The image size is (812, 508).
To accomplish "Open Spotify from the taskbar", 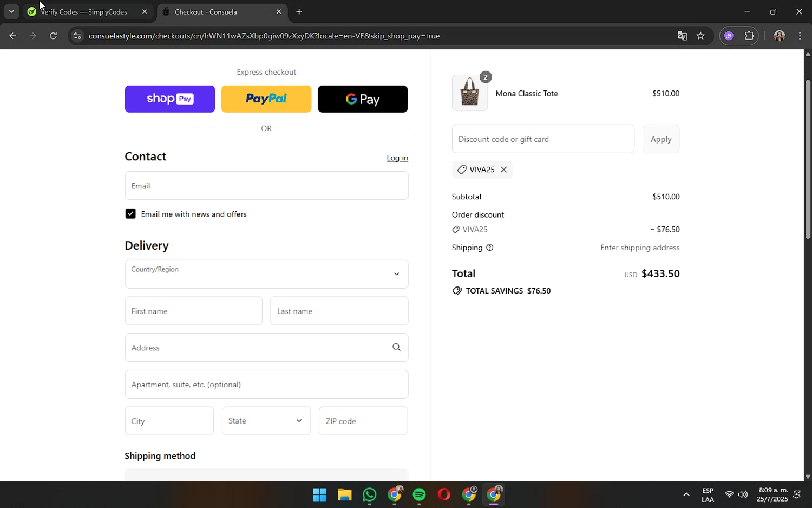I will click(419, 494).
